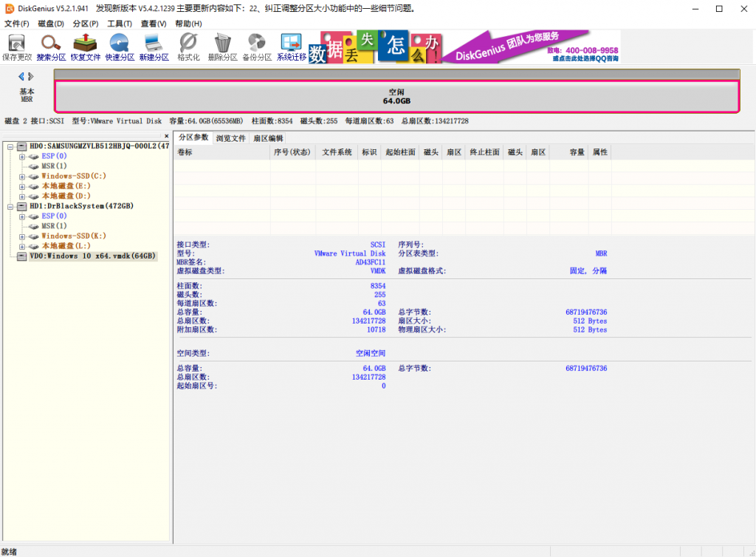Open the 工具(T) menu
756x557 pixels.
click(119, 24)
